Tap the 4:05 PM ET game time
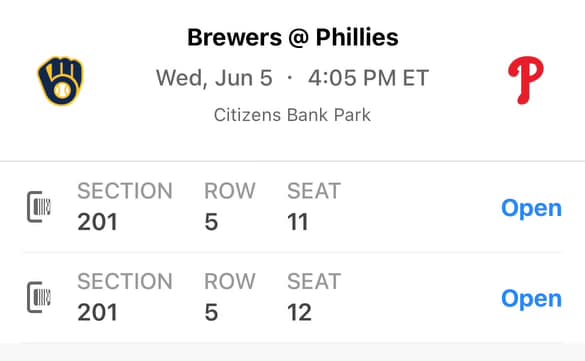 click(368, 78)
